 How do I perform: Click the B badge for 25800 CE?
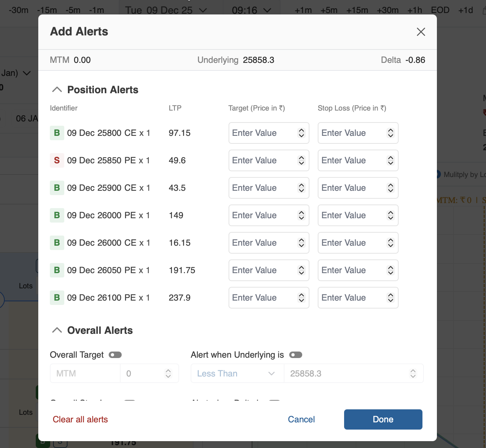pos(57,133)
